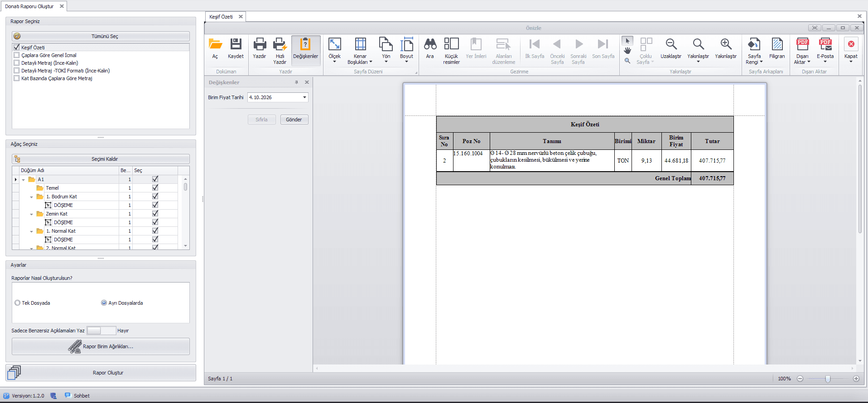Image resolution: width=868 pixels, height=403 pixels.
Task: Select the hand pan tool
Action: click(x=627, y=51)
